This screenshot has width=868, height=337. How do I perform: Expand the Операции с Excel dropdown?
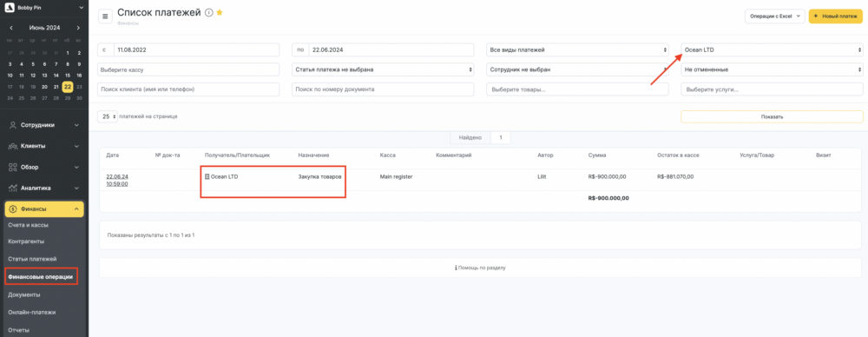pos(775,17)
